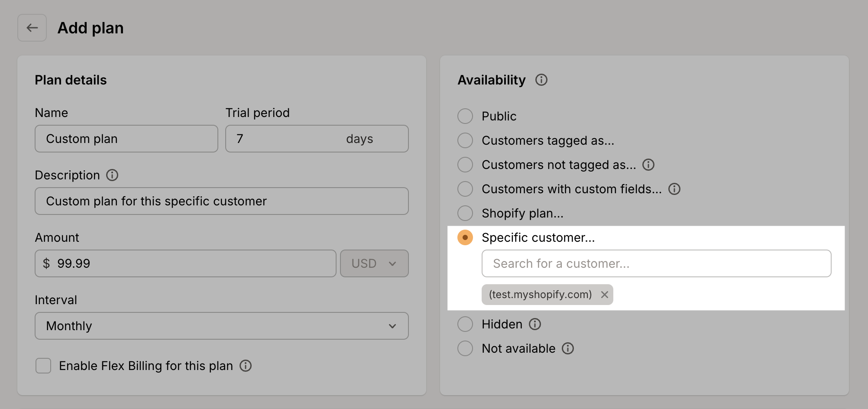Viewport: 868px width, 409px height.
Task: Click the Hidden info icon
Action: click(535, 324)
